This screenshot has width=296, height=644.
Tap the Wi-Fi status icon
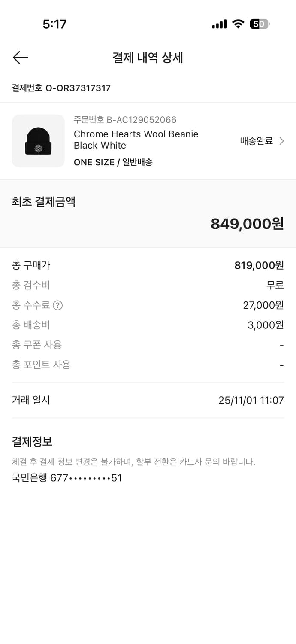(239, 24)
